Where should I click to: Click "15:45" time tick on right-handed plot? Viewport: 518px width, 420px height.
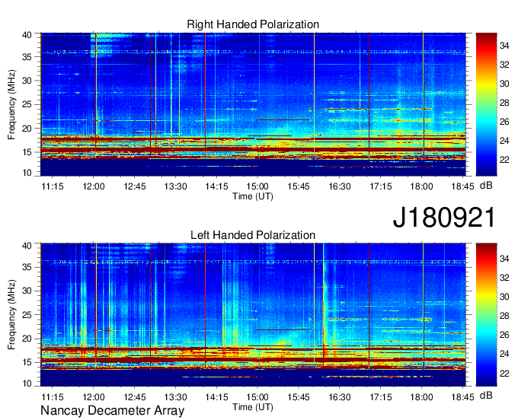click(x=299, y=186)
